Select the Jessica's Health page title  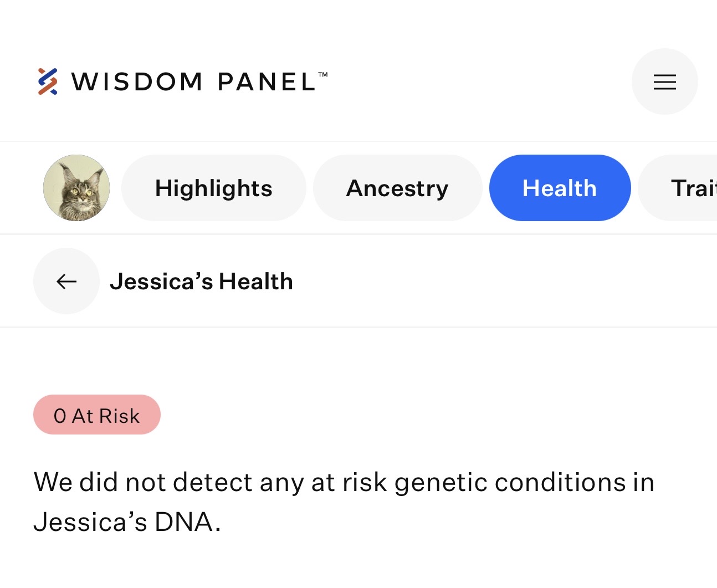point(201,282)
